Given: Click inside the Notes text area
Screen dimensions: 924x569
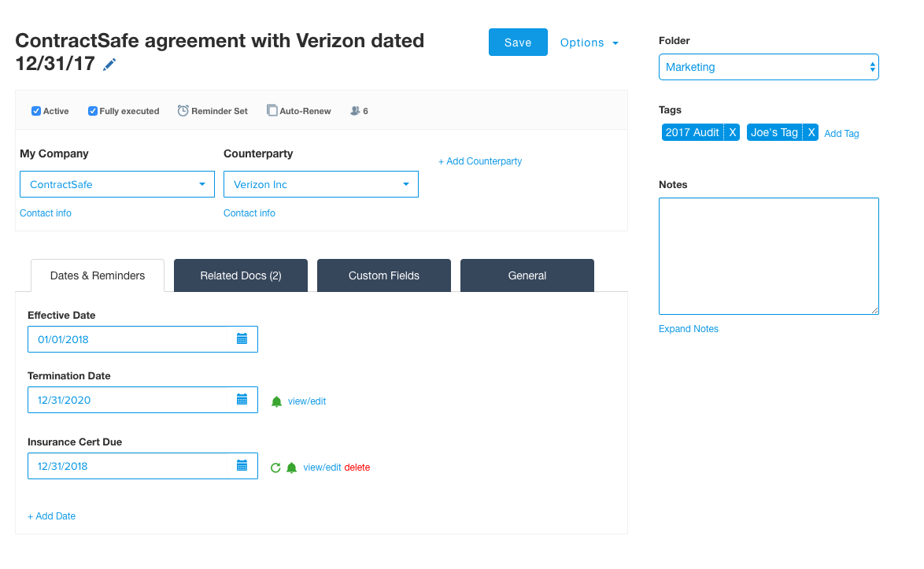Looking at the screenshot, I should (768, 256).
